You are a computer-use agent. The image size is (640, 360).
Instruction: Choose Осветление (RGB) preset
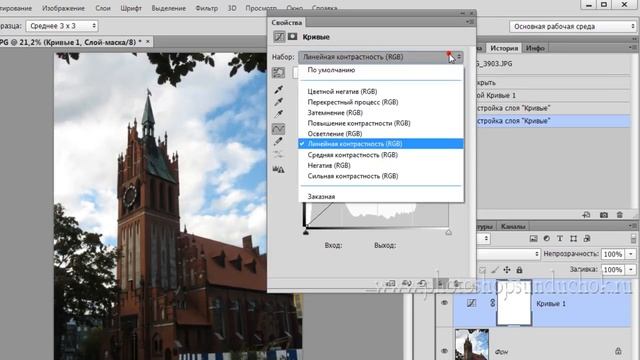tap(381, 134)
